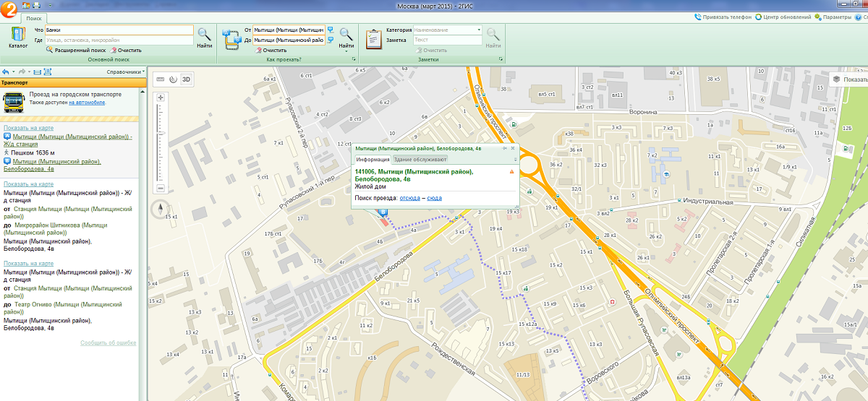The width and height of the screenshot is (868, 401).
Task: Select the ruler measurement tool on map
Action: click(x=161, y=79)
